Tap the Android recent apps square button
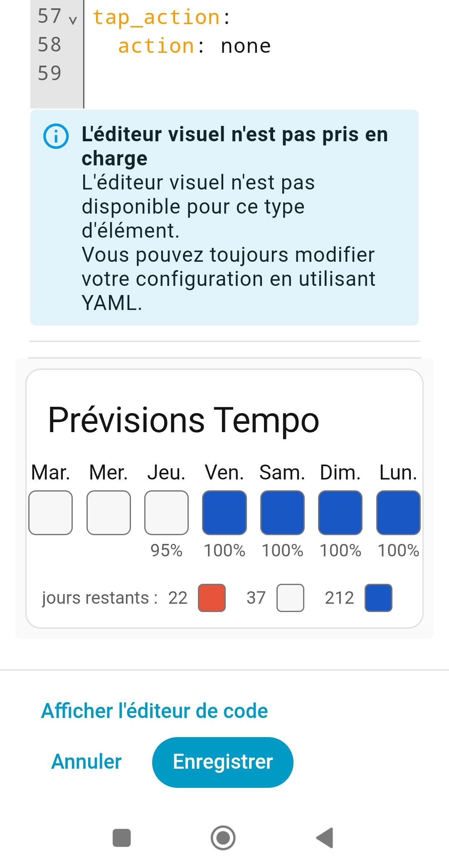 (x=122, y=838)
